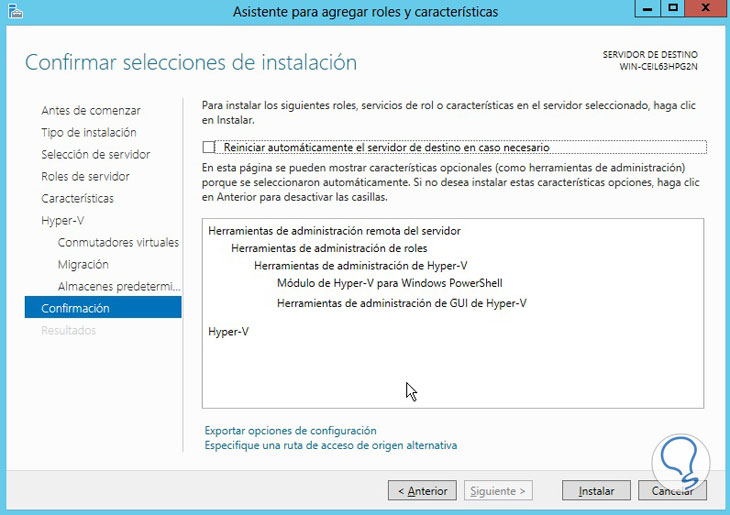Go to 'Antes de comenzar' step
This screenshot has height=515, width=730.
click(91, 110)
